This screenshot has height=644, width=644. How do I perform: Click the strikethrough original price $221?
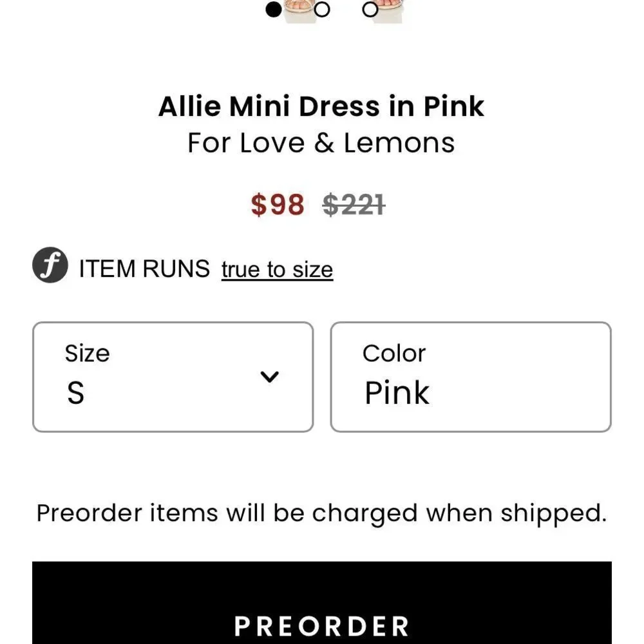[x=352, y=205]
